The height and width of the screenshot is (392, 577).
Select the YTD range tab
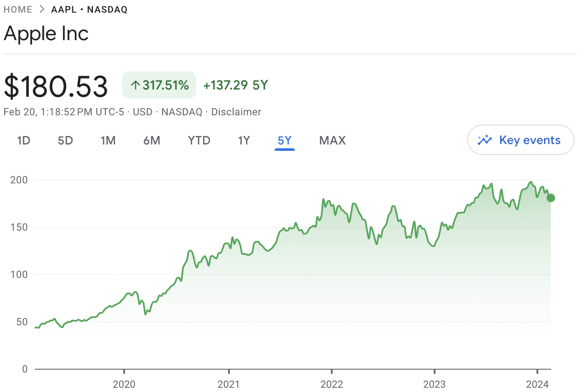199,140
